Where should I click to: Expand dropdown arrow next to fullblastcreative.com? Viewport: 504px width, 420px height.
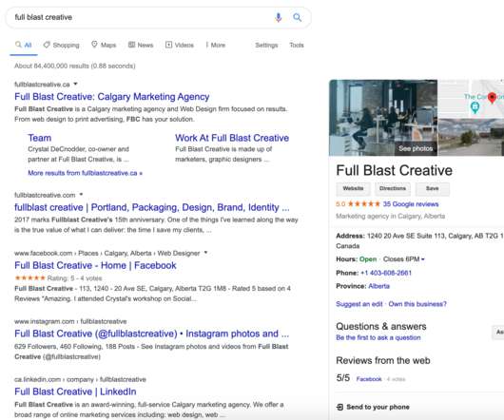point(81,194)
